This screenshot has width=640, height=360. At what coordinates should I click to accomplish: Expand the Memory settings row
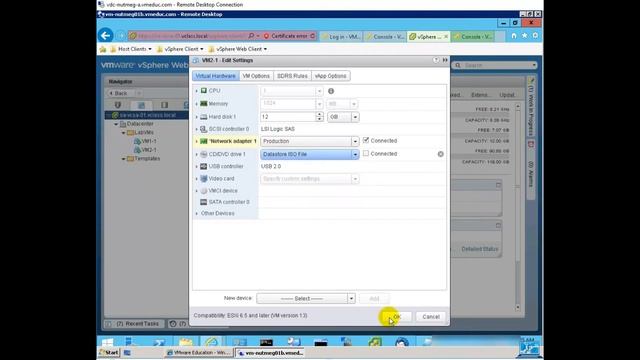[196, 104]
